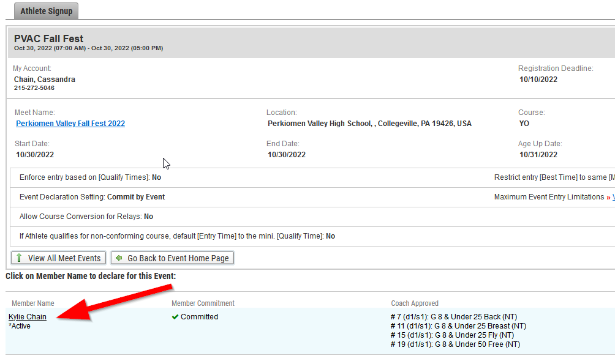615x364 pixels.
Task: Click the Coach Approved column header
Action: click(415, 303)
